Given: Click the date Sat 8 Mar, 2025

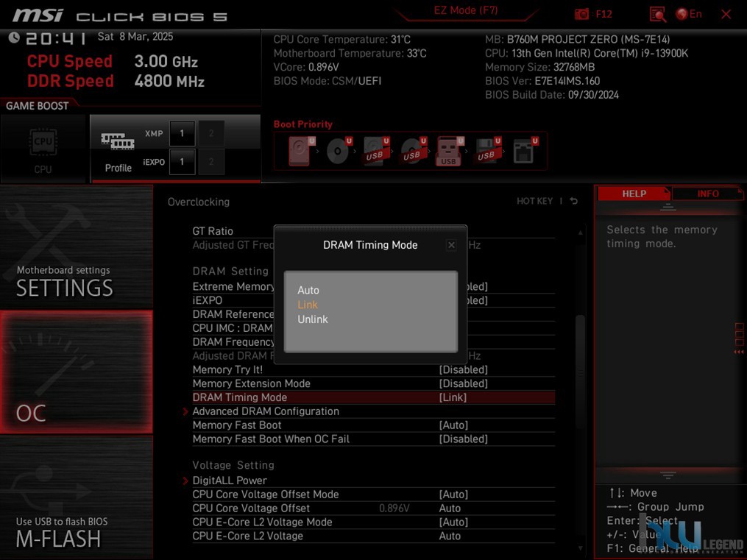Looking at the screenshot, I should coord(135,37).
